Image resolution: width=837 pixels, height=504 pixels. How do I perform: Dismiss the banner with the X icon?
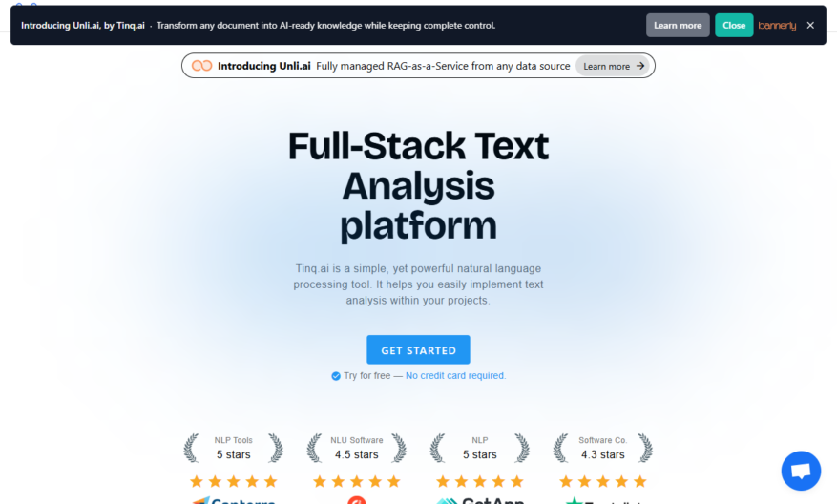click(x=809, y=25)
